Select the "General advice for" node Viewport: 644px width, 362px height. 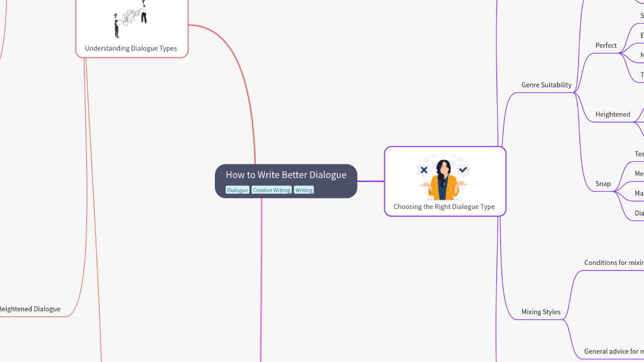(x=613, y=351)
